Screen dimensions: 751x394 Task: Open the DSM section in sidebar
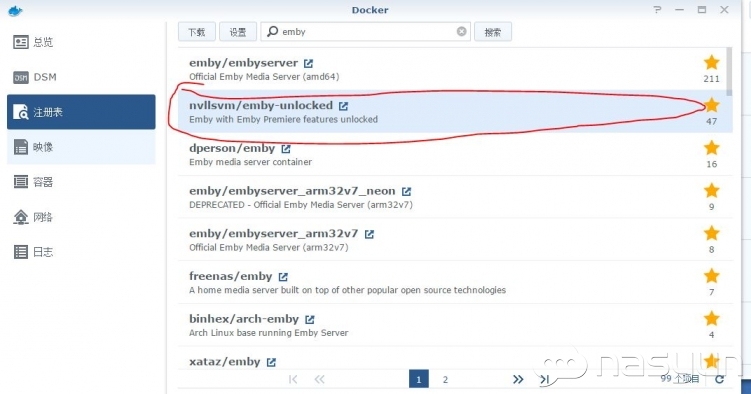[81, 77]
